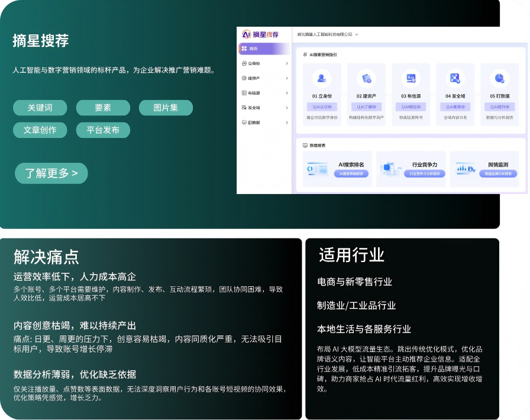The height and width of the screenshot is (420, 530).
Task: Expand the 立身份 sidebar menu chevron
Action: coord(287,63)
